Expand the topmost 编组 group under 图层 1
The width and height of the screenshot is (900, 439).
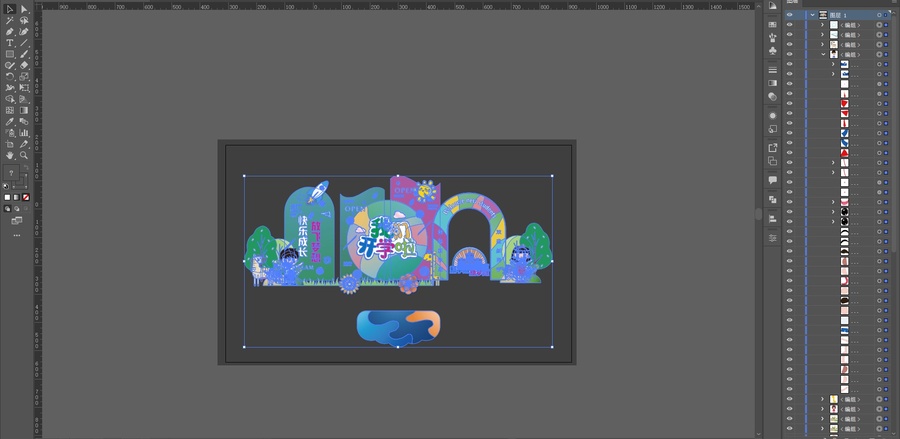(822, 25)
